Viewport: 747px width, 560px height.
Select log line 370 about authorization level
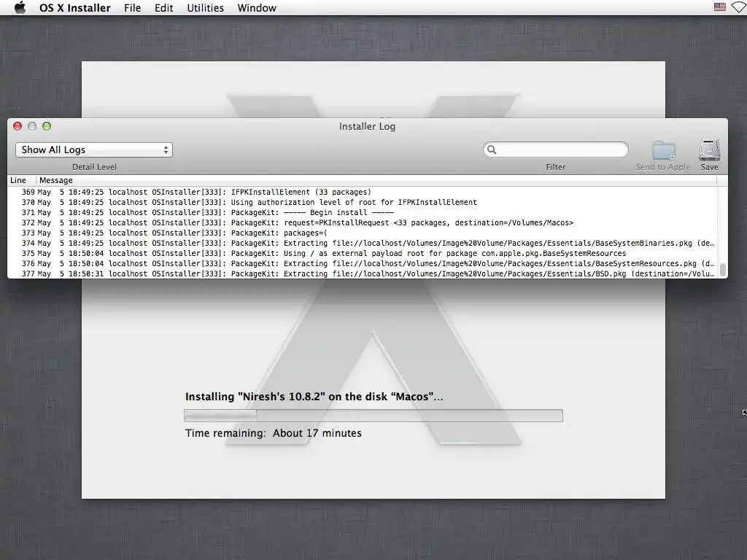[x=363, y=203]
